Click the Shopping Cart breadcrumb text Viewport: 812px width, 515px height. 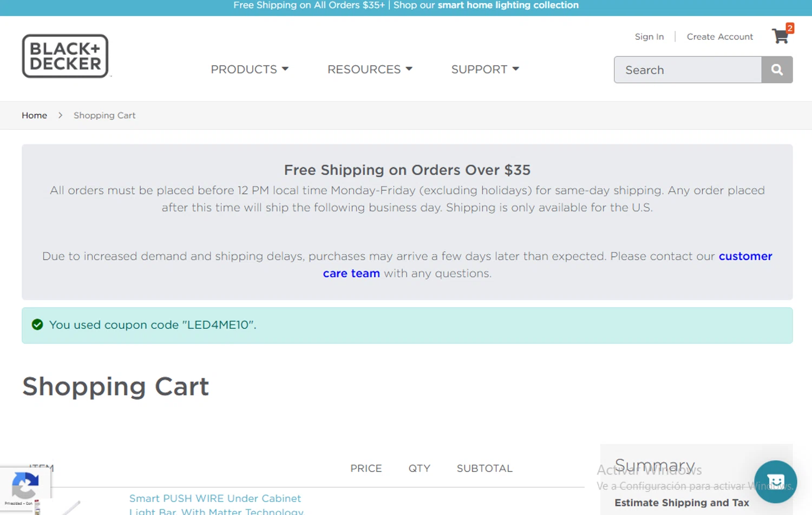[x=104, y=115]
